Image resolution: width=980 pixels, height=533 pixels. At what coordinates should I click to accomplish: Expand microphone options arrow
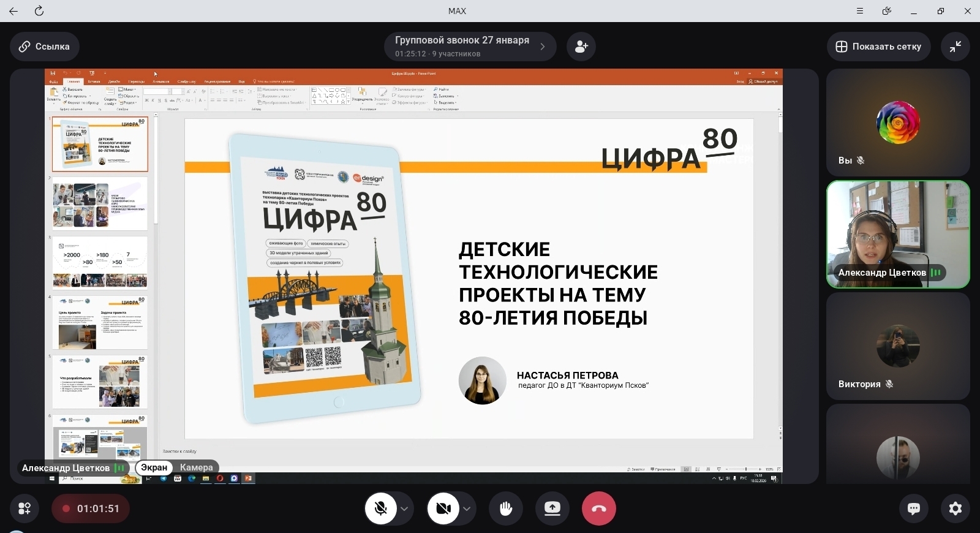(404, 508)
